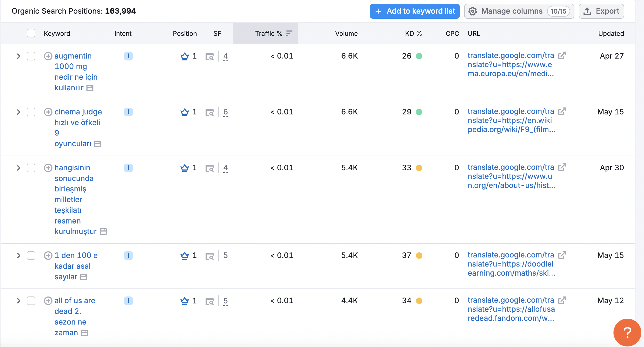Expand the cinema judge keyword row

tap(18, 112)
